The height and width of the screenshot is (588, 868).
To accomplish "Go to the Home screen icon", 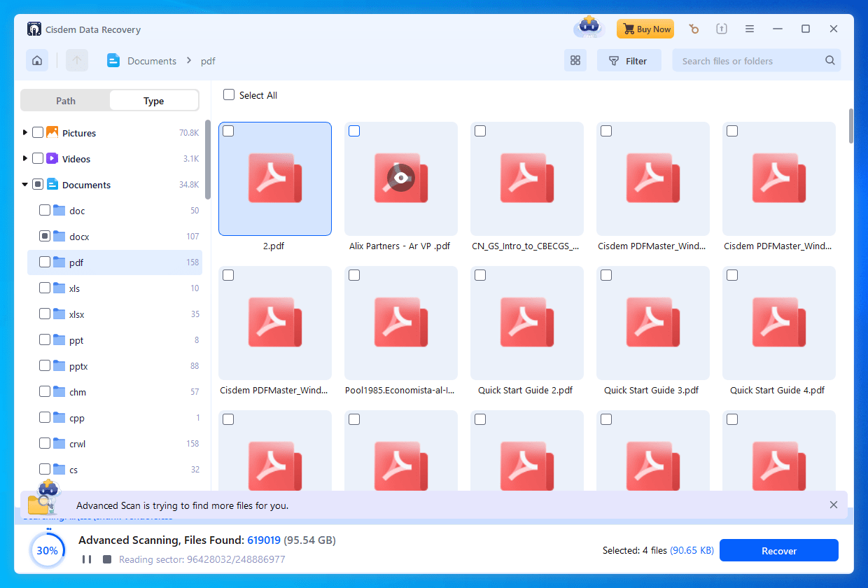I will click(37, 60).
